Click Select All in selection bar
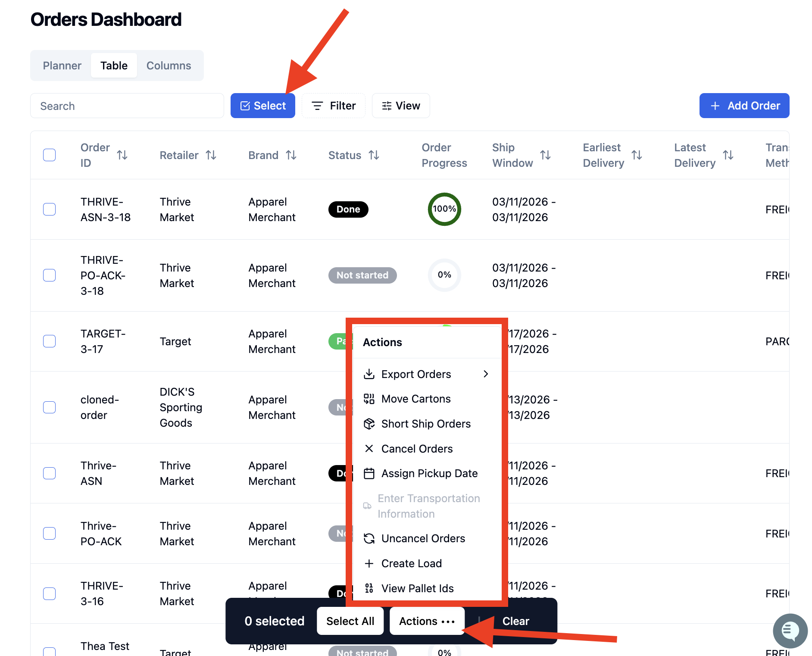This screenshot has width=812, height=656. [350, 621]
